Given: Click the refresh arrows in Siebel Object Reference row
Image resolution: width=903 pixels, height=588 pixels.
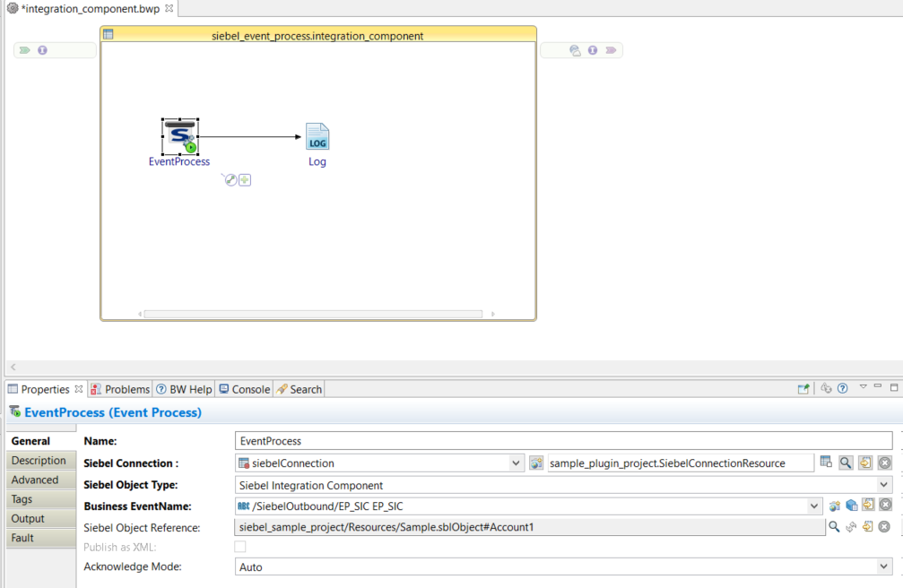Looking at the screenshot, I should pyautogui.click(x=851, y=527).
